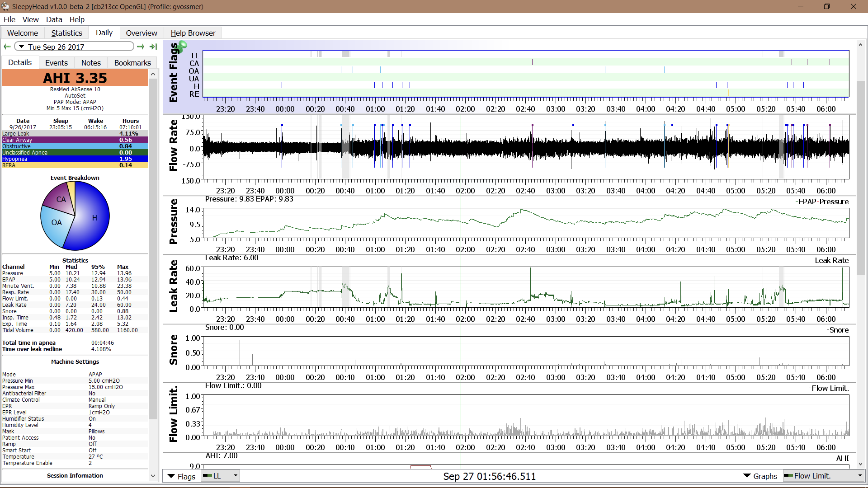Click the Event Flags graph title
Viewport: 868px width, 488px height.
point(174,72)
